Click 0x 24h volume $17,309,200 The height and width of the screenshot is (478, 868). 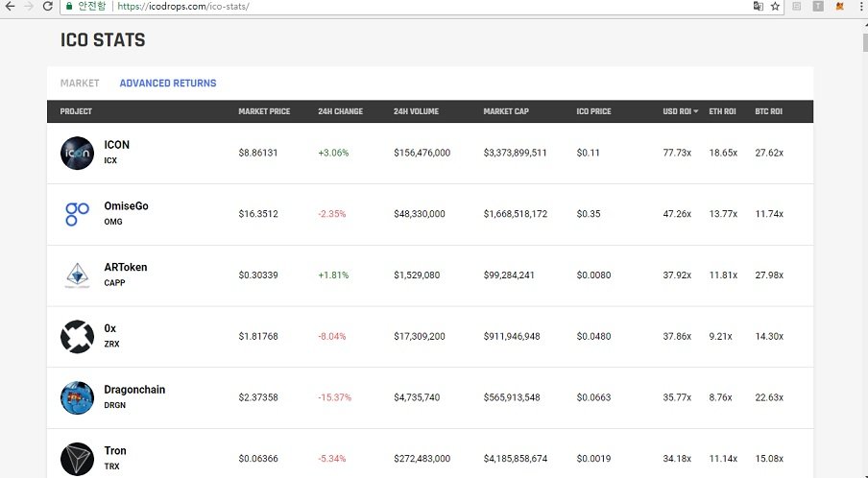pos(419,336)
